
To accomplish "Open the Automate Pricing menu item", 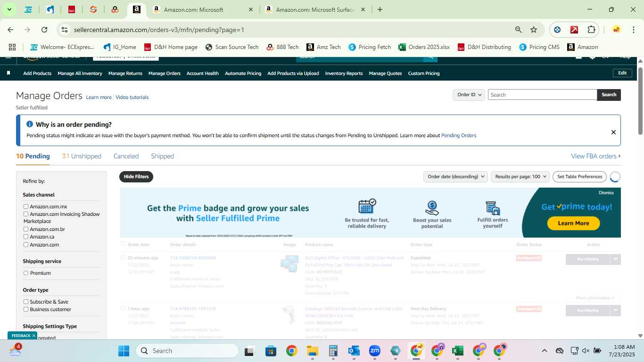I will point(243,74).
